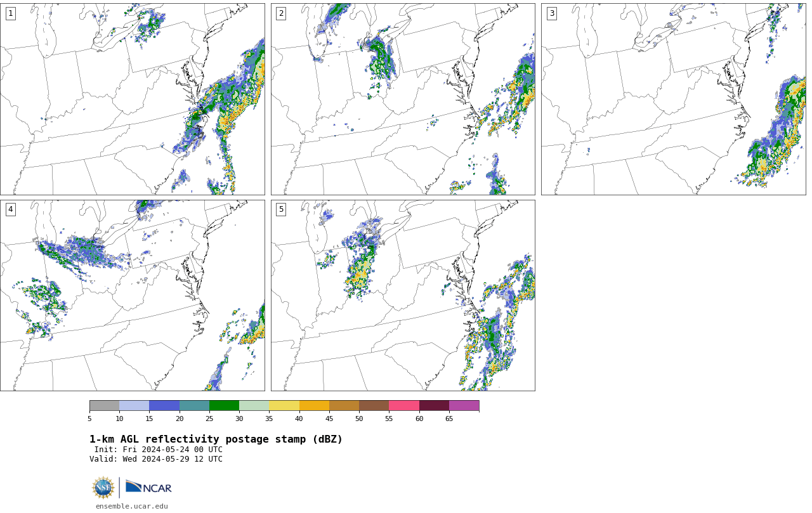
Task: Click the 1-km AGL reflectivity title
Action: point(216,439)
